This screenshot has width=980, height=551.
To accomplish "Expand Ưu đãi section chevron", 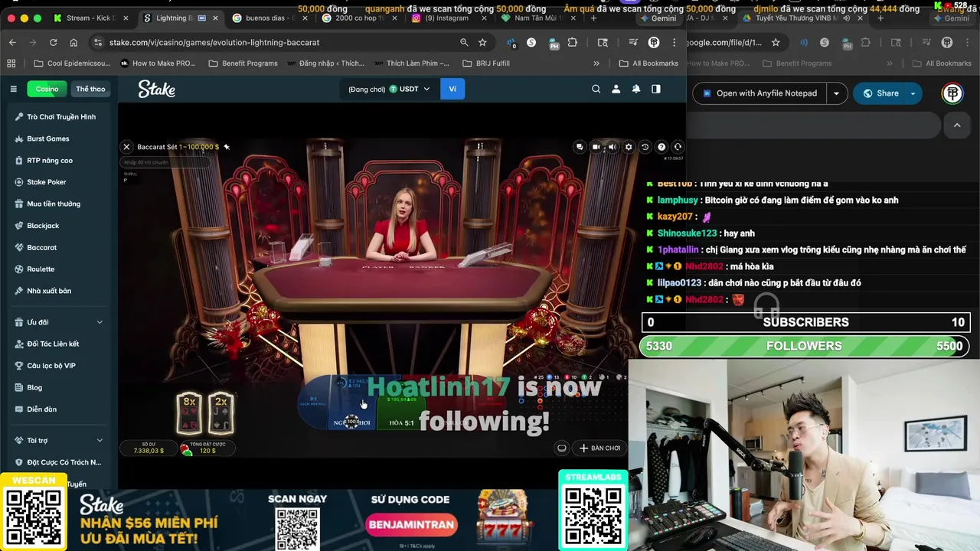I will click(x=100, y=322).
